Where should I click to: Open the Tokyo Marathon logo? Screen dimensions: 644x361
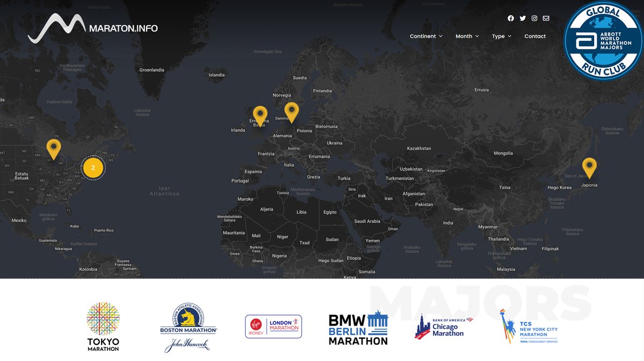click(x=103, y=327)
